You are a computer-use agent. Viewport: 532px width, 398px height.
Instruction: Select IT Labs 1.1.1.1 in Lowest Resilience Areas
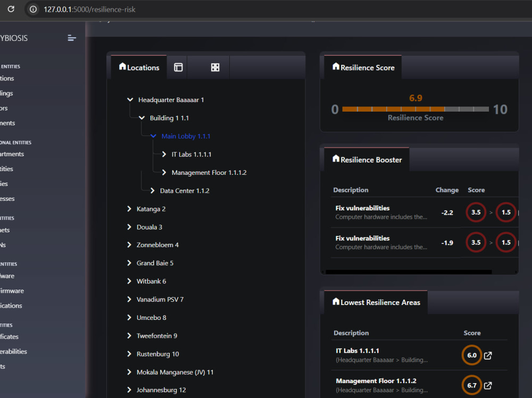(x=358, y=351)
